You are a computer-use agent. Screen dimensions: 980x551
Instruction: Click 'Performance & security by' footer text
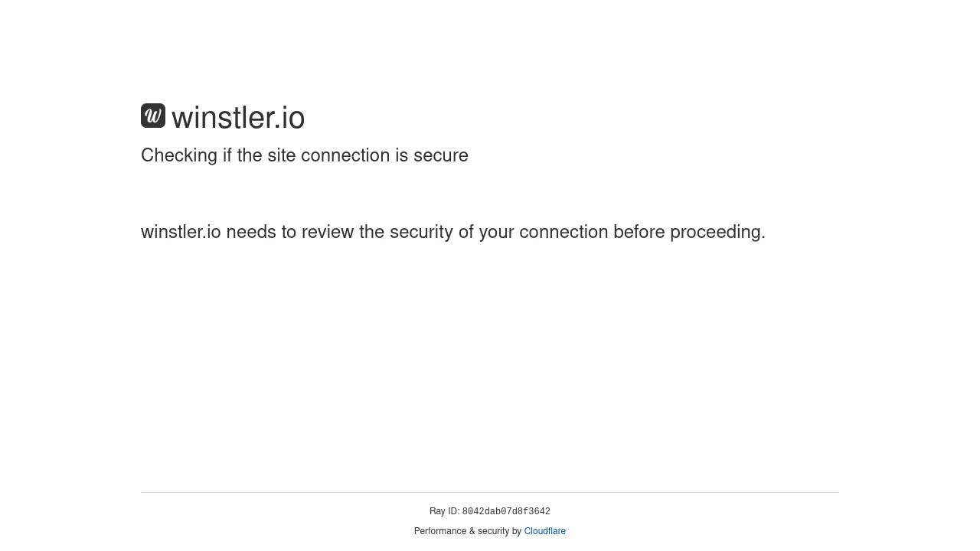point(467,531)
